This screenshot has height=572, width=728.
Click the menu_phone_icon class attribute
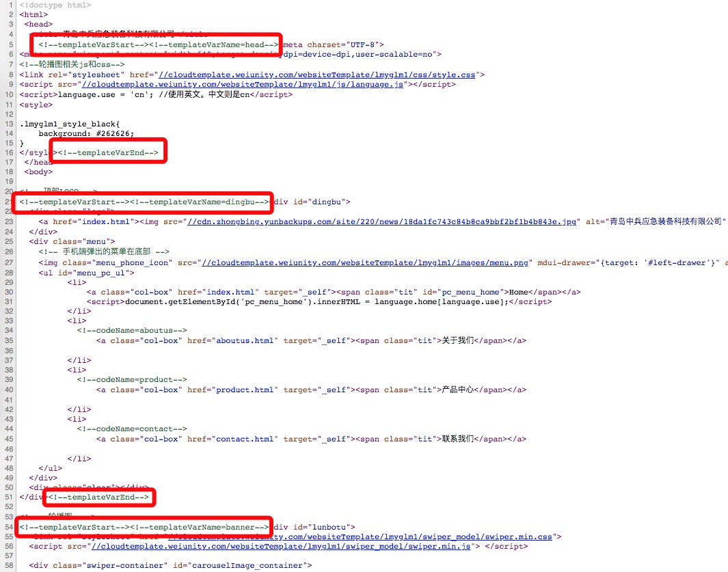tap(115, 263)
